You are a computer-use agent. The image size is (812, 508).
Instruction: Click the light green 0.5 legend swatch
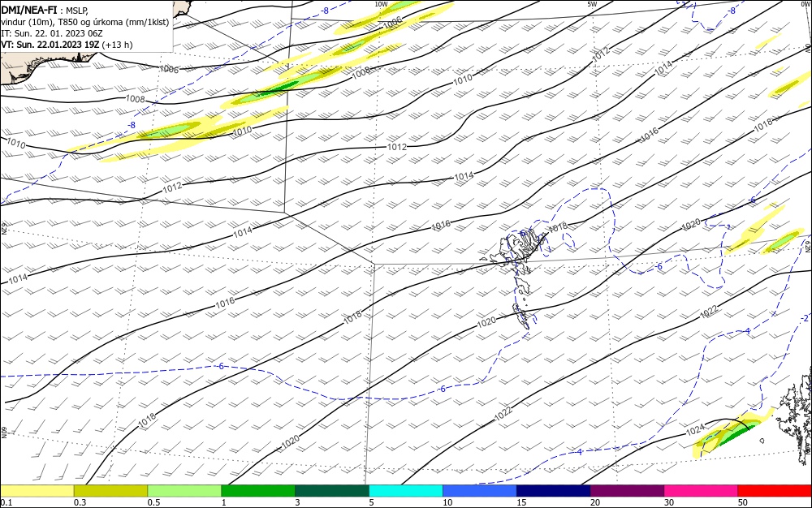coord(184,491)
